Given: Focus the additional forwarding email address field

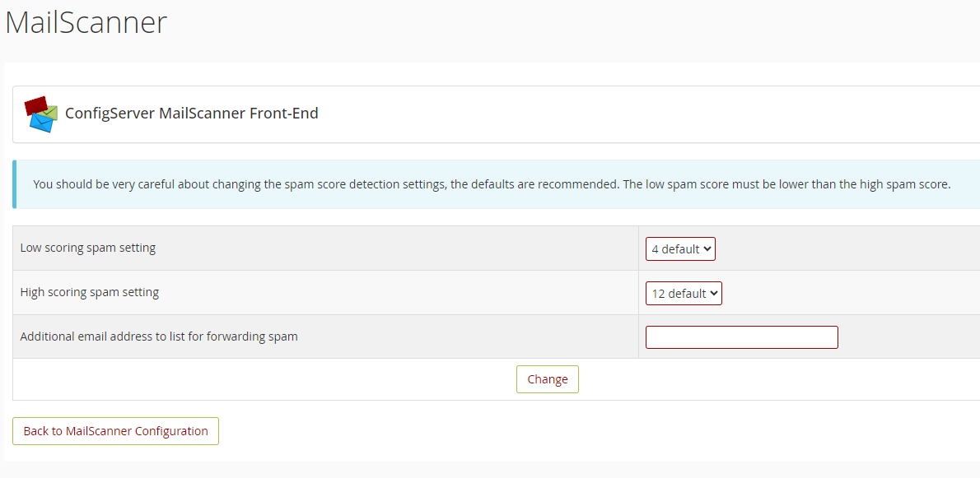Looking at the screenshot, I should pyautogui.click(x=741, y=337).
